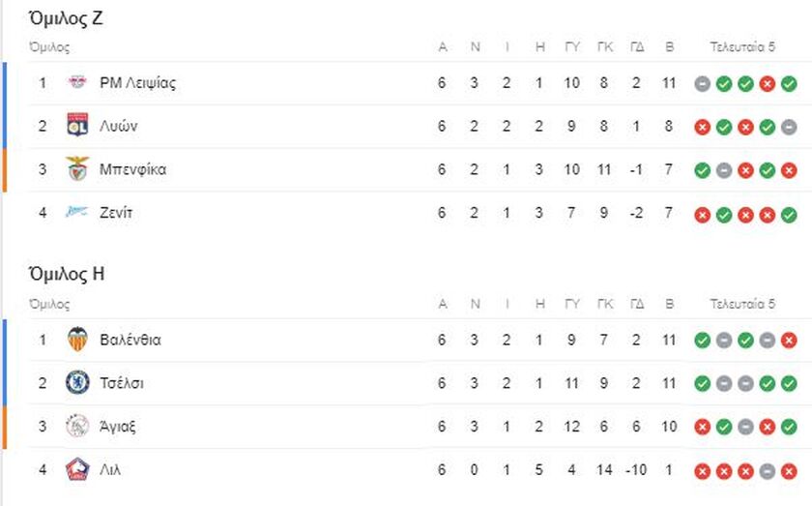
Task: Click the Τελευταία 5 header in Group Ζ
Action: (742, 46)
